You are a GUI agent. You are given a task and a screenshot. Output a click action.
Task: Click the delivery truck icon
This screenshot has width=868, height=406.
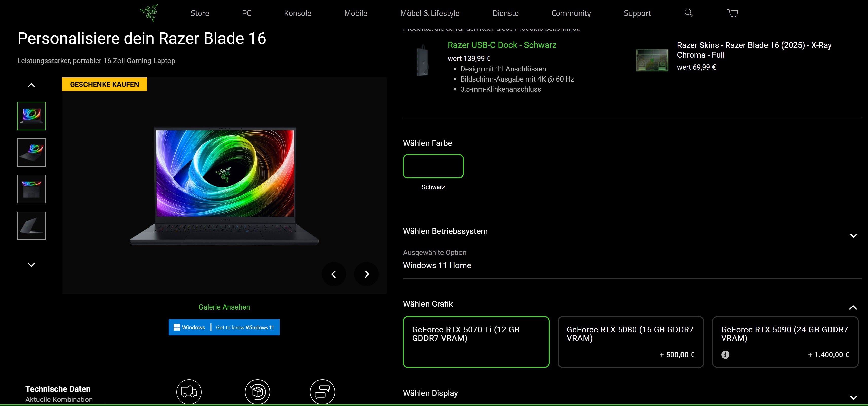pos(189,392)
